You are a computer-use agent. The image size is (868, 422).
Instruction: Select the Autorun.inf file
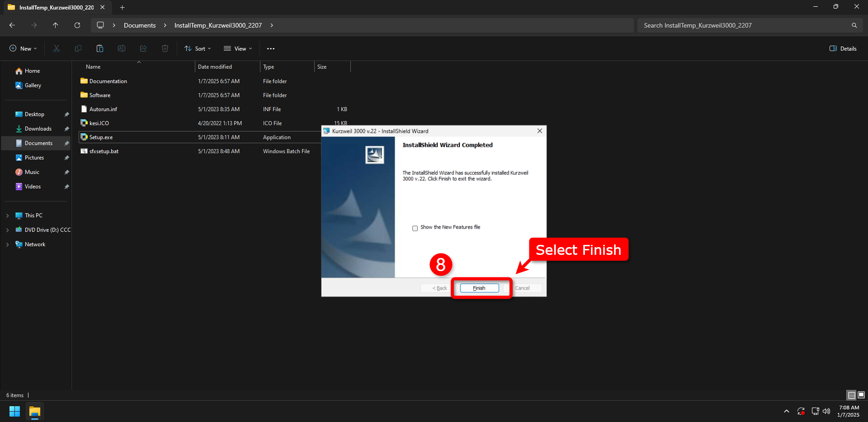click(x=103, y=109)
